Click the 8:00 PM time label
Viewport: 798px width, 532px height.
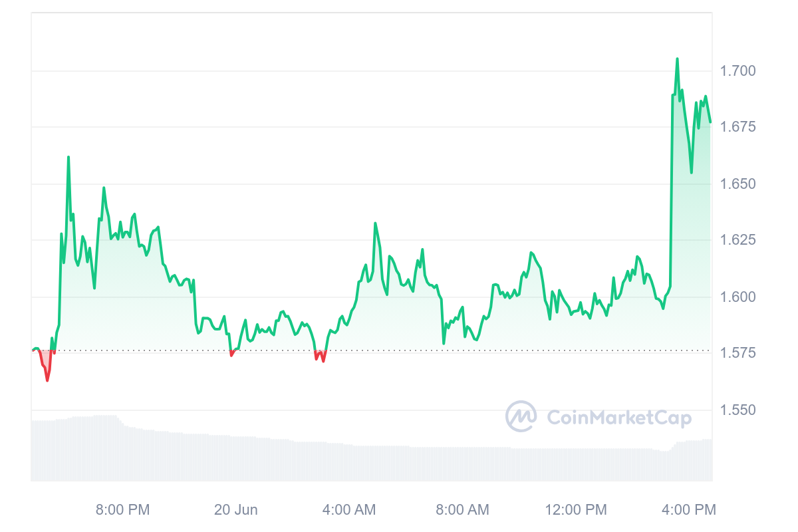123,510
